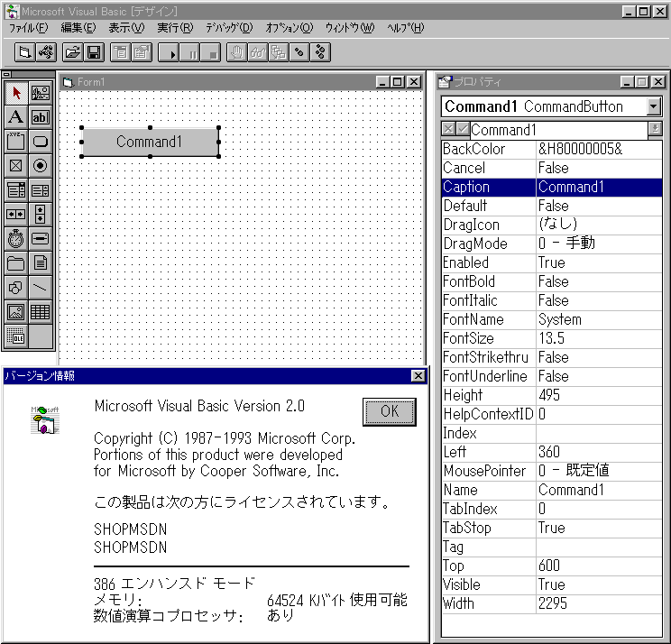The width and height of the screenshot is (671, 644).
Task: Open the 表示(V) menu
Action: click(126, 28)
